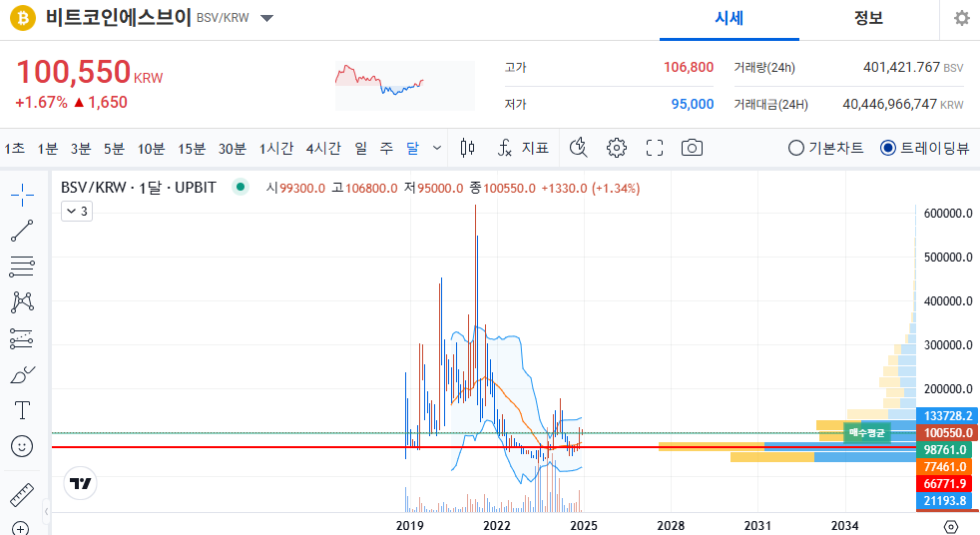Collapse the indicator legend showing 3
The width and height of the screenshot is (980, 535).
[x=77, y=212]
